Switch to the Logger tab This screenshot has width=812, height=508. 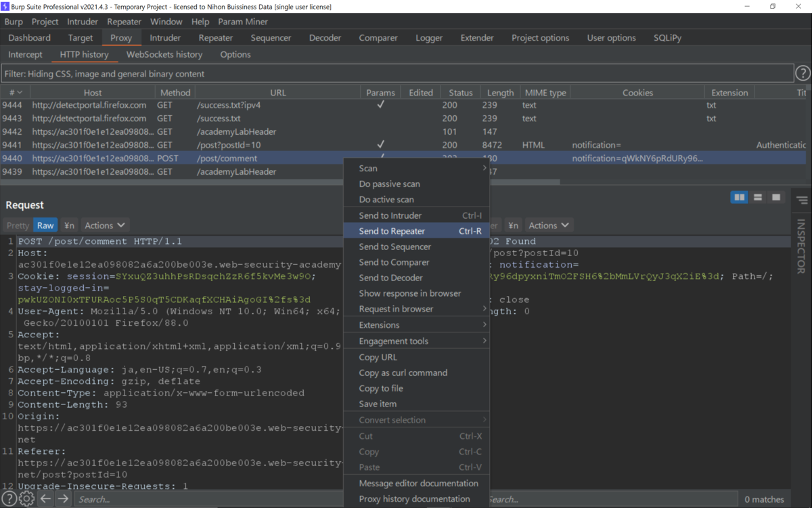(429, 38)
